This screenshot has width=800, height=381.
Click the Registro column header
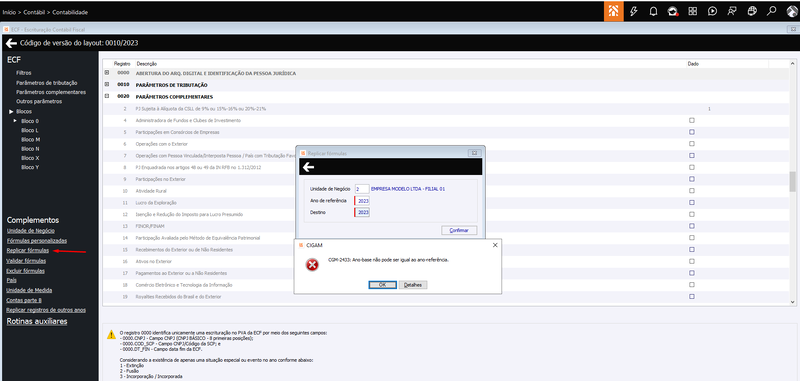[x=122, y=64]
